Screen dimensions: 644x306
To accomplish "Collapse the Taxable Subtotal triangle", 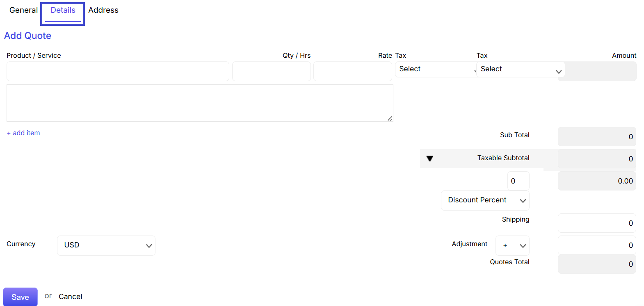I will 429,159.
